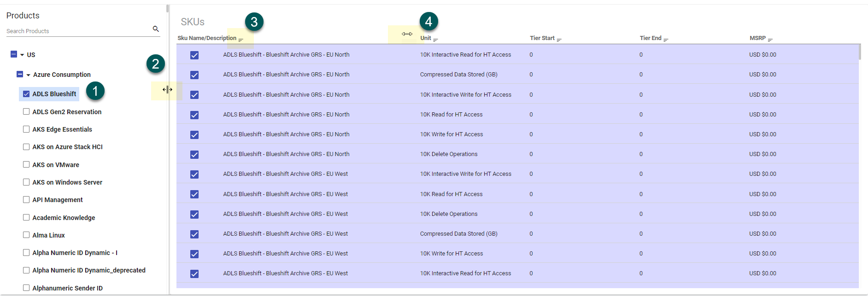Check the AKS Edge Essentials checkbox
This screenshot has height=296, width=868.
[26, 129]
